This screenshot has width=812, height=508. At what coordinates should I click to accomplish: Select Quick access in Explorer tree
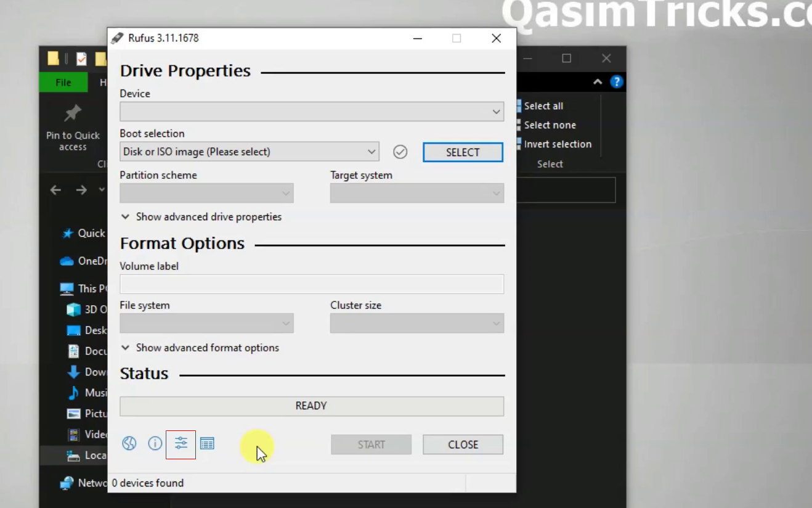point(84,233)
